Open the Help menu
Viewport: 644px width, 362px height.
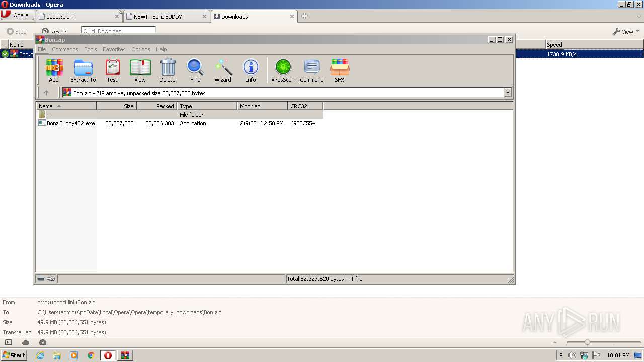pyautogui.click(x=161, y=49)
